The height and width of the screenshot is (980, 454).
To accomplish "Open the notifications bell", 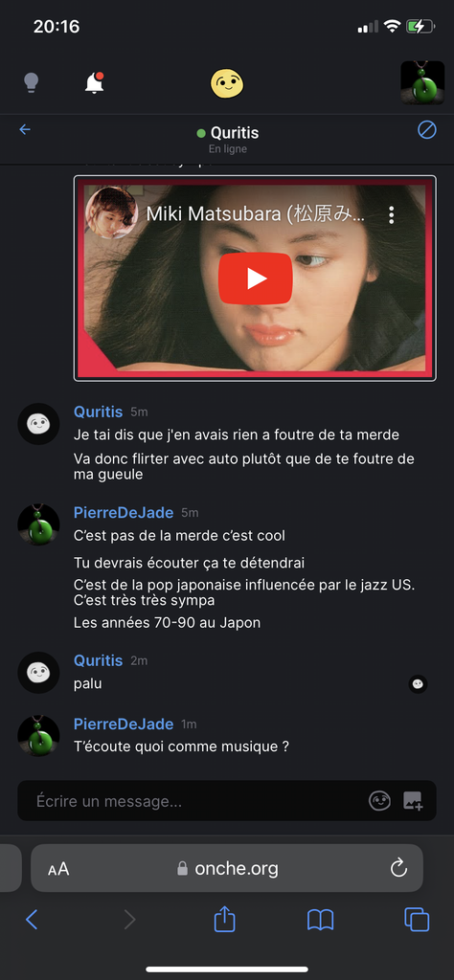I will (x=95, y=82).
